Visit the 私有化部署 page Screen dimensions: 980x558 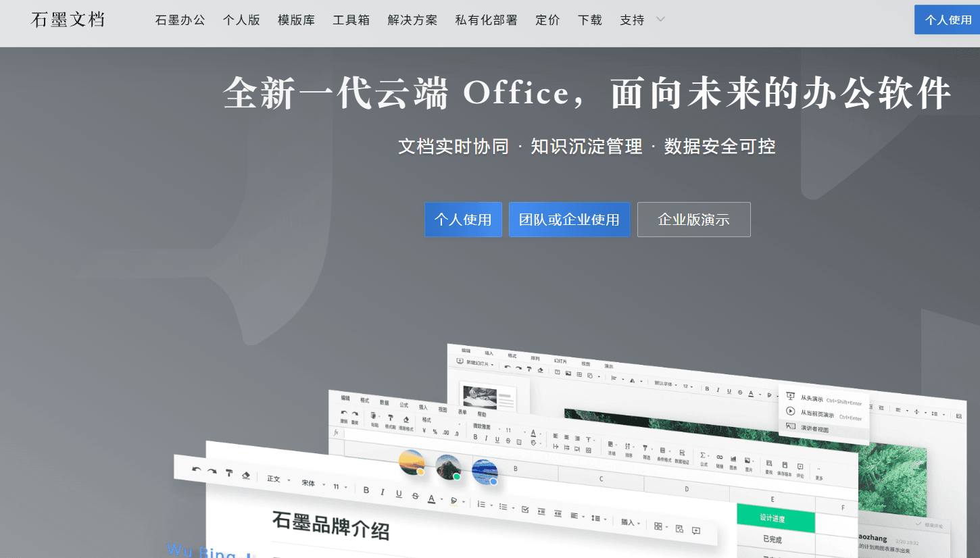[x=487, y=20]
